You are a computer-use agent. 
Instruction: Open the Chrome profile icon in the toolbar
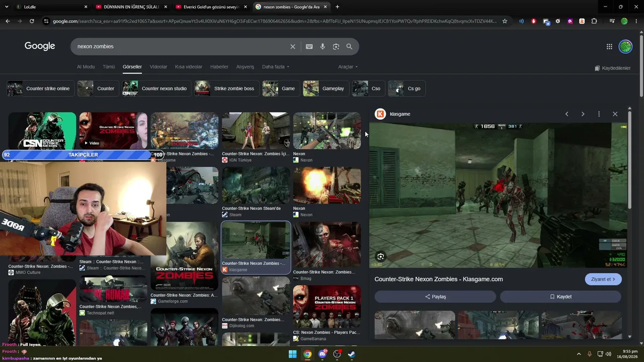[624, 21]
